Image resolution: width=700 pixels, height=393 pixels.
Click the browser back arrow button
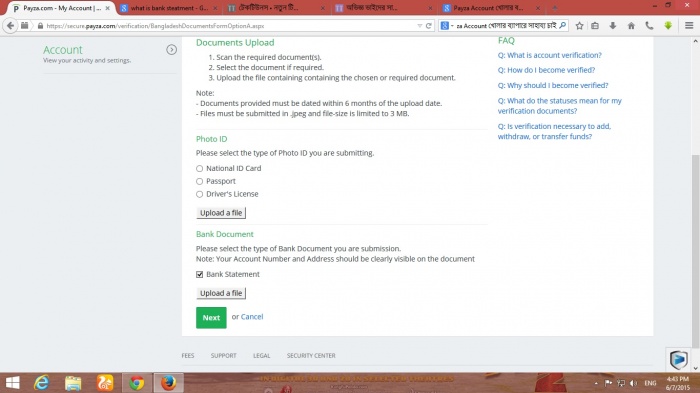click(x=10, y=26)
